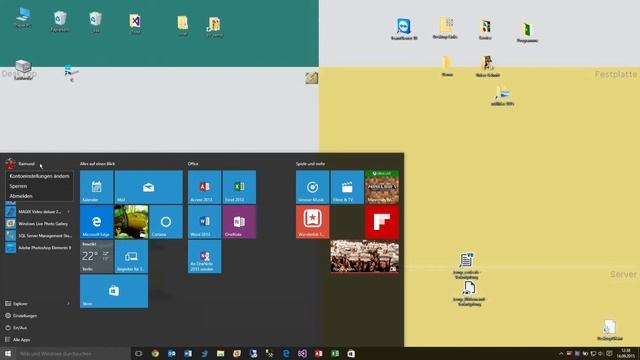Open the Minecraft Xbox Live tile
This screenshot has width=640, height=360.
(382, 187)
